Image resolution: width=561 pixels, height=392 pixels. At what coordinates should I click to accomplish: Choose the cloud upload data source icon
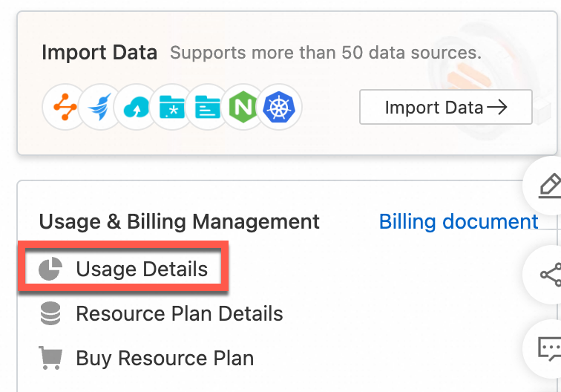point(137,108)
